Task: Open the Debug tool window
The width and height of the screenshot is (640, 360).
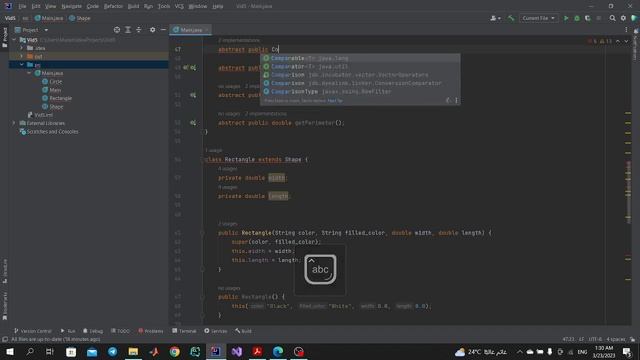Action: coord(93,331)
